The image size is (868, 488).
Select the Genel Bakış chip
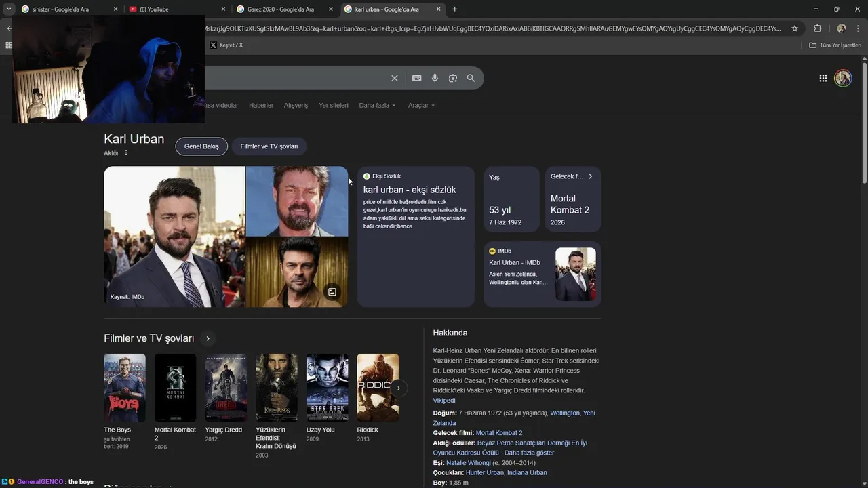pyautogui.click(x=201, y=146)
